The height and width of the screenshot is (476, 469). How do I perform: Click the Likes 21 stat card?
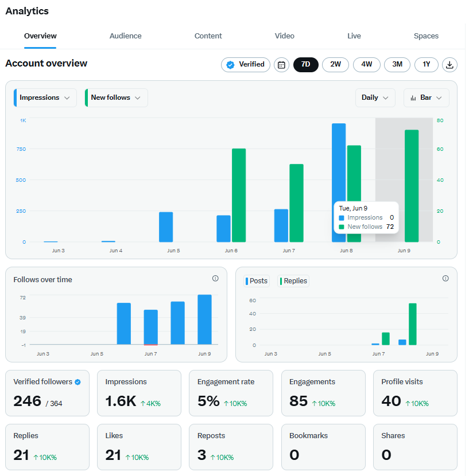tap(139, 447)
